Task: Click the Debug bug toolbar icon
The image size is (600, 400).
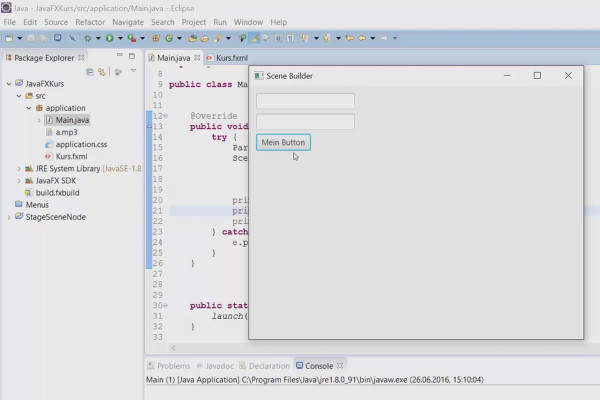Action: click(88, 38)
